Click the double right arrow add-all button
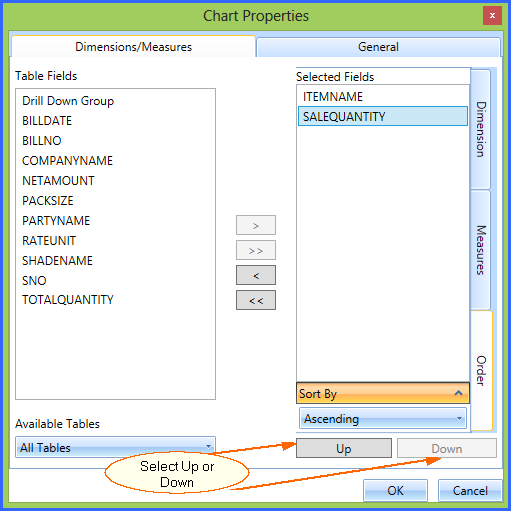 tap(256, 250)
